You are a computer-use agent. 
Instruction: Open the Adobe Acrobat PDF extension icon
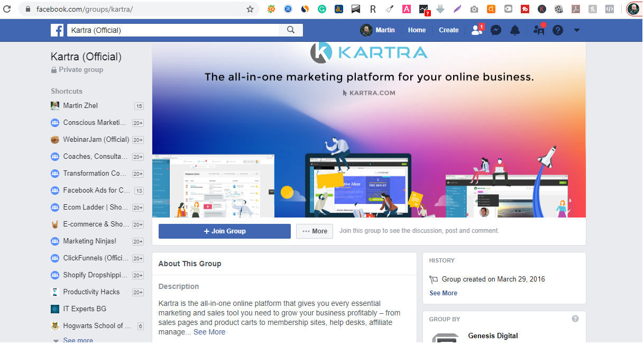[576, 9]
